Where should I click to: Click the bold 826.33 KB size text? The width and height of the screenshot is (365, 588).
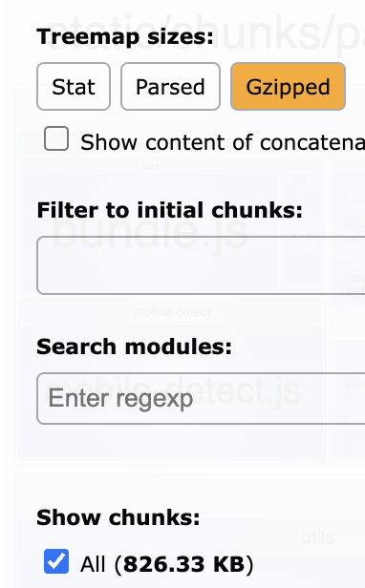click(x=184, y=564)
